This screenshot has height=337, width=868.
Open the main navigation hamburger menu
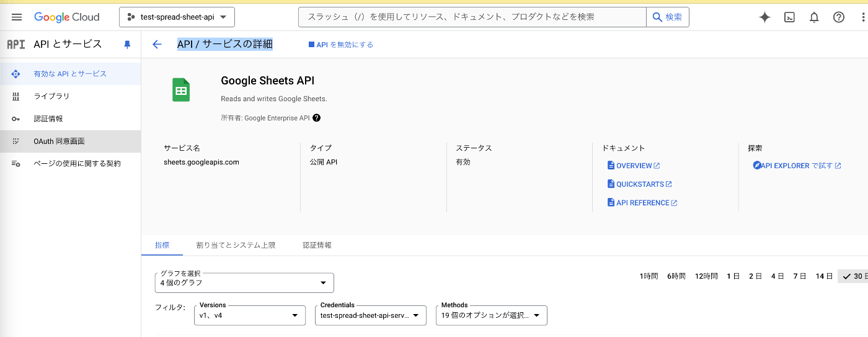point(17,17)
